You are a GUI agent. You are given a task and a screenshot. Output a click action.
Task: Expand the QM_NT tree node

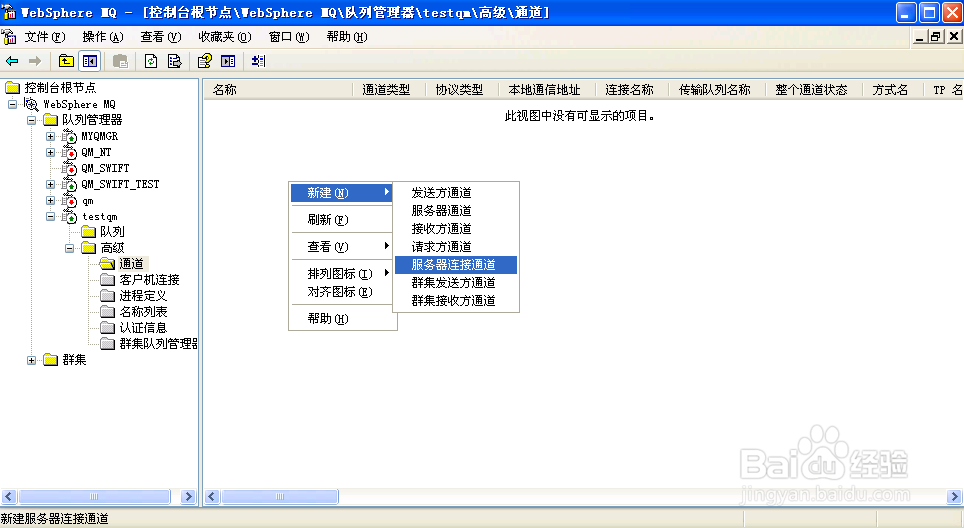click(50, 152)
